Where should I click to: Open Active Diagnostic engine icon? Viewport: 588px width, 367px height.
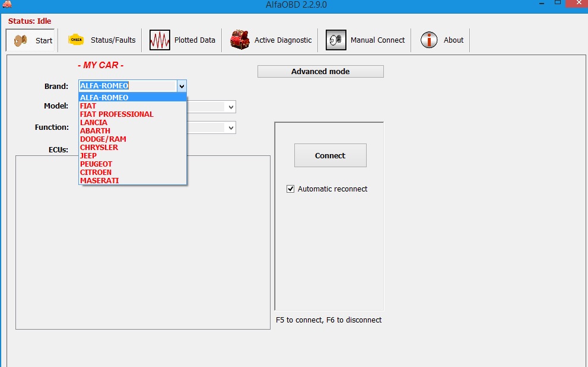point(240,40)
